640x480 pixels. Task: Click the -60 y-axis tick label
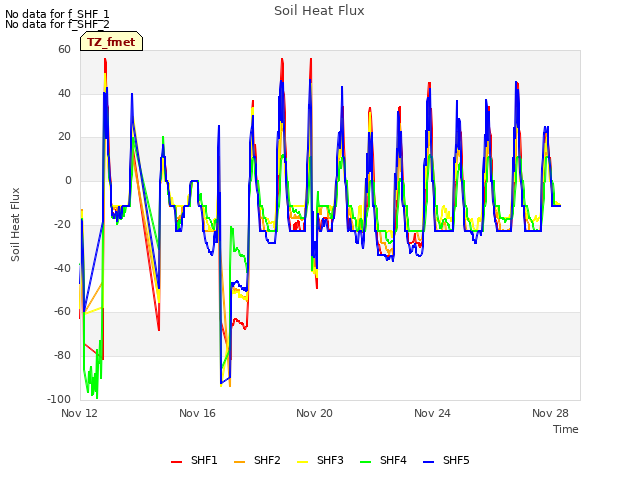point(62,311)
